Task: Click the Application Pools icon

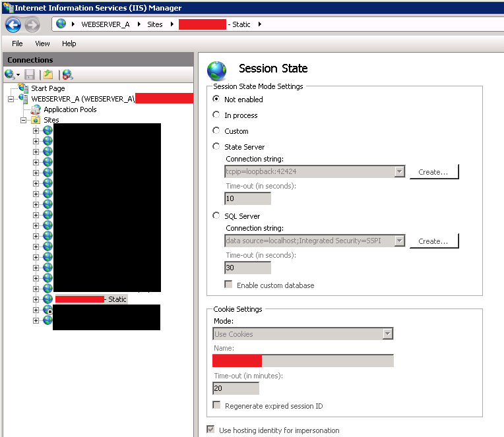Action: [x=36, y=109]
